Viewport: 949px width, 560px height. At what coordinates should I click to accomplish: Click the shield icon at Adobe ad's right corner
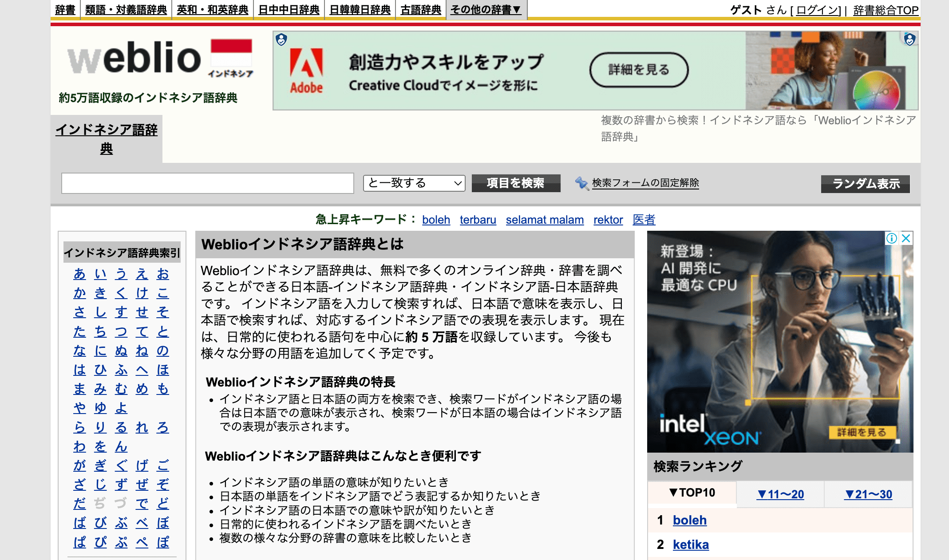click(909, 39)
